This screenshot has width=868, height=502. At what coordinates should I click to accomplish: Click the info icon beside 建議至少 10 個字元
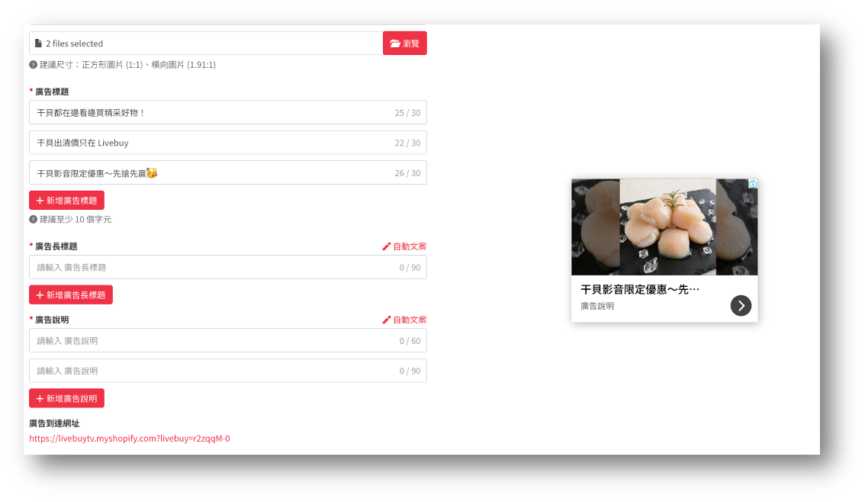[x=34, y=220]
